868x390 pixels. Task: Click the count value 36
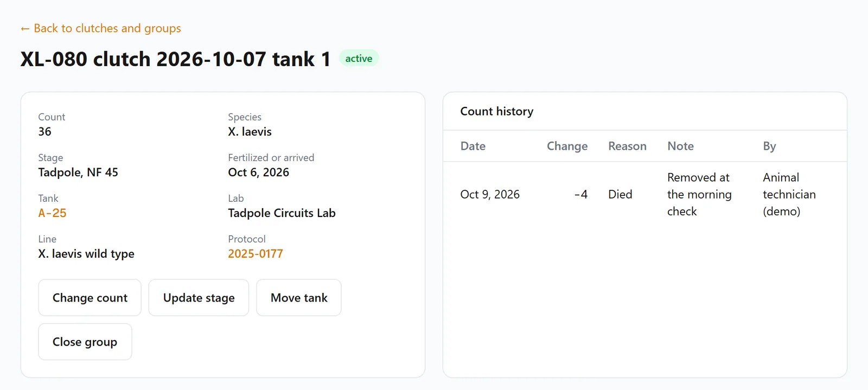44,132
